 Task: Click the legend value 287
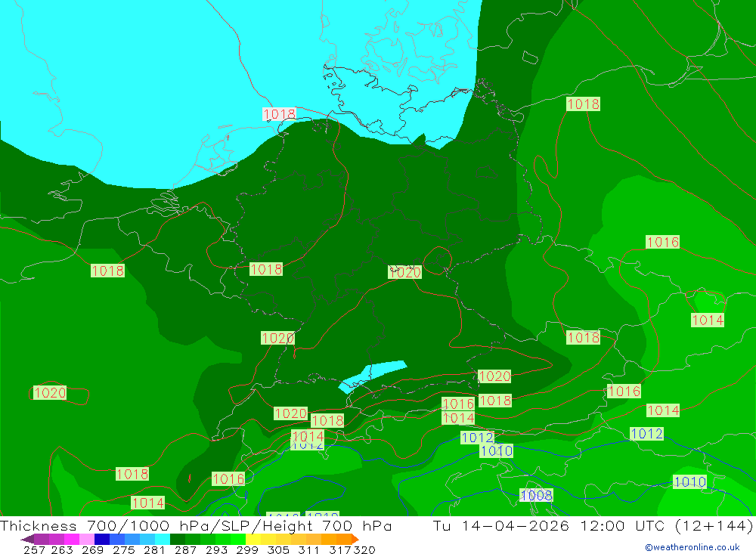coord(185,549)
